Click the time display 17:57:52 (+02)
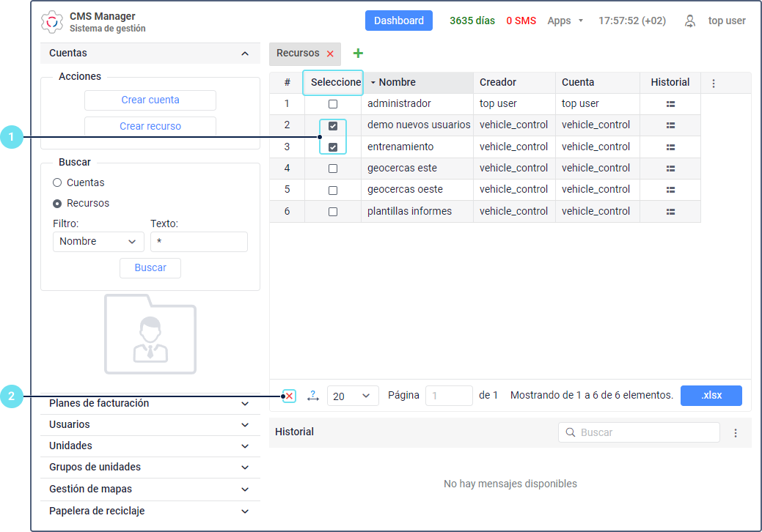This screenshot has height=532, width=762. point(631,21)
